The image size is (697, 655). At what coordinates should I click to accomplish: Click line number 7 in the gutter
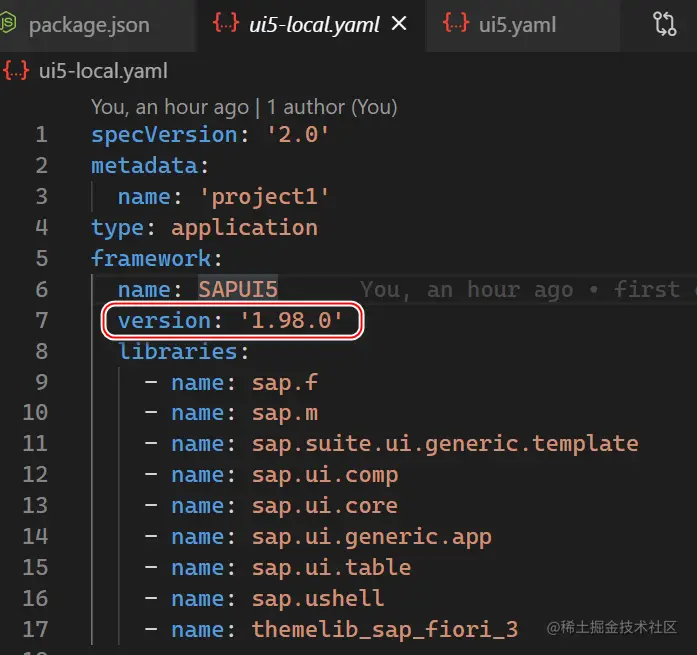(x=41, y=320)
